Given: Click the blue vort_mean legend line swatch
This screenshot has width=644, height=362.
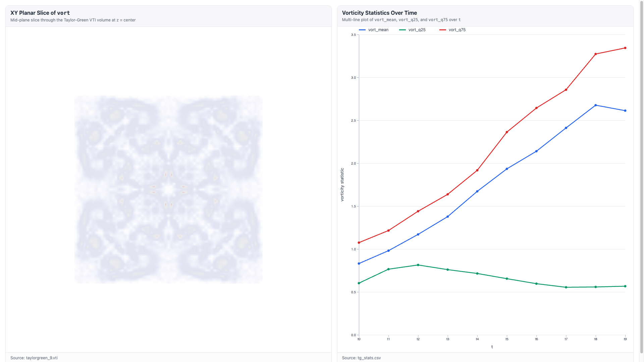Looking at the screenshot, I should click(362, 30).
